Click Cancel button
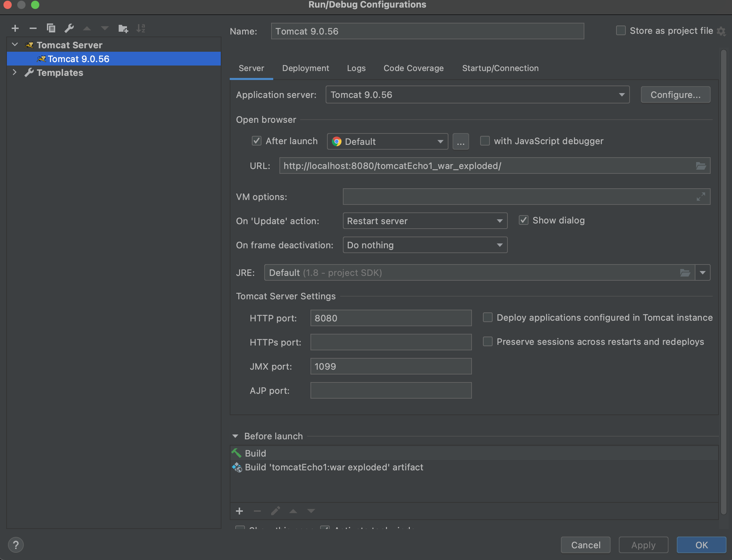Viewport: 732px width, 560px height. coord(586,545)
